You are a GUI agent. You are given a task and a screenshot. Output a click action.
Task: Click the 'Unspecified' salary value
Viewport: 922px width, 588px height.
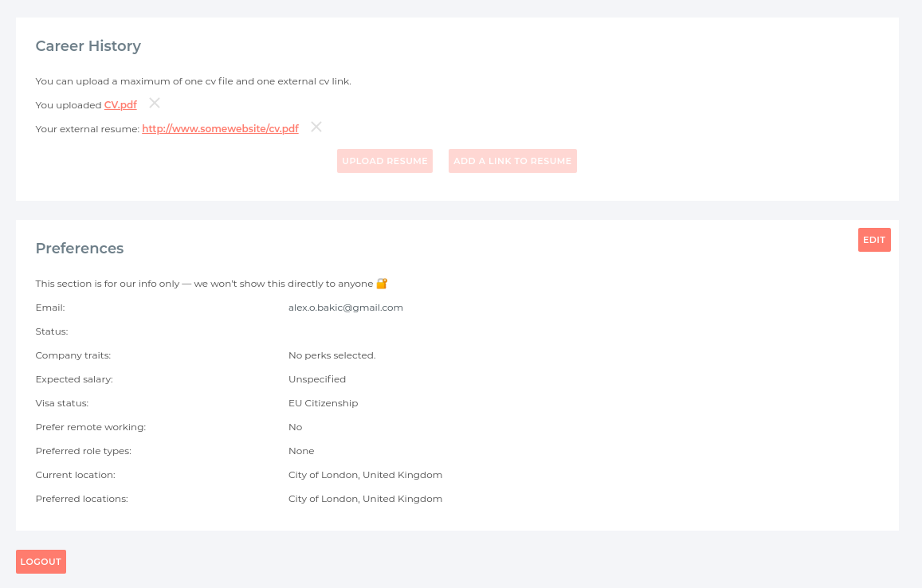[x=317, y=379]
